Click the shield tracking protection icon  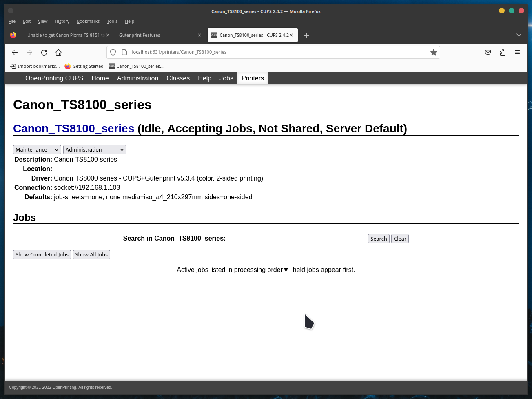click(x=113, y=52)
